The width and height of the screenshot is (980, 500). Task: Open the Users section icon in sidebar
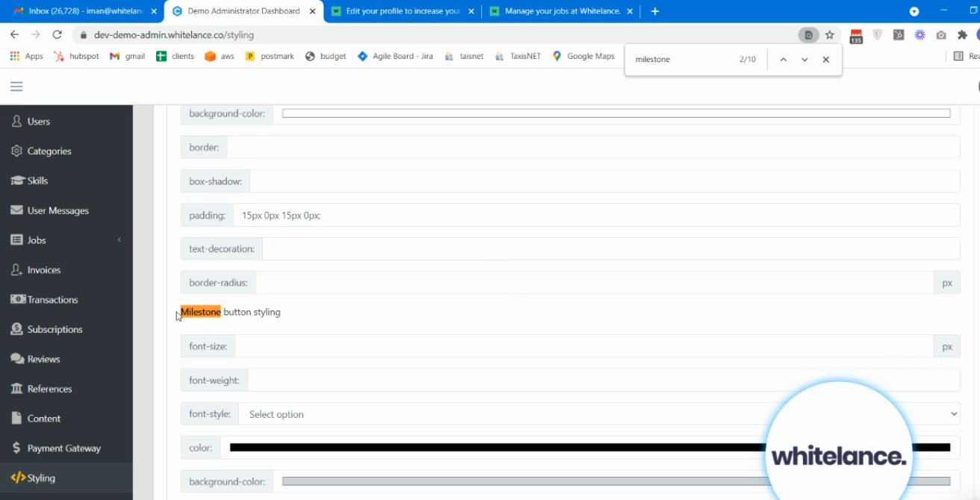tap(16, 121)
